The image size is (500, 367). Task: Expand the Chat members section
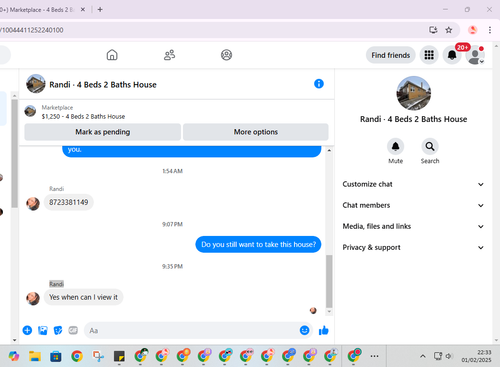pyautogui.click(x=413, y=205)
